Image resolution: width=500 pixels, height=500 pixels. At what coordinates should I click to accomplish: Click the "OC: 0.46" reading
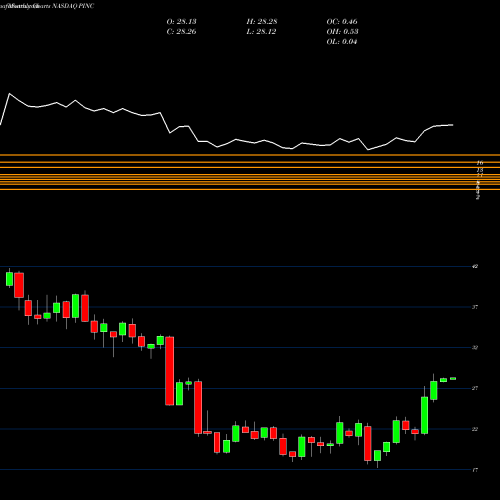point(342,22)
